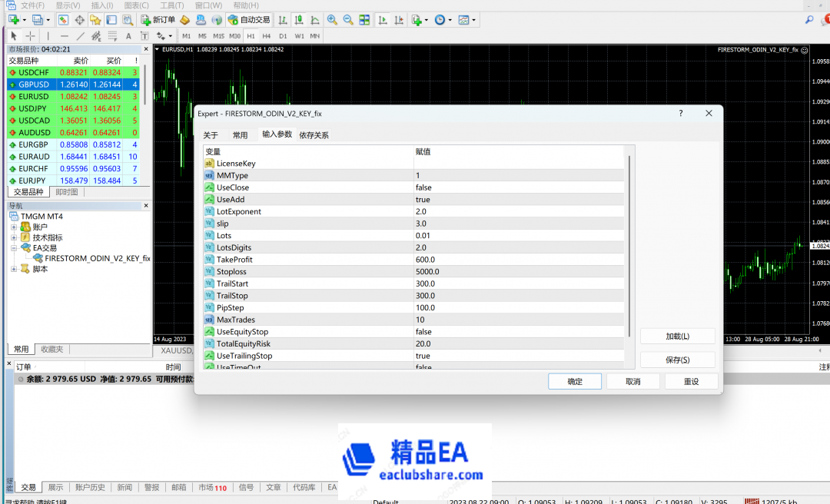Toggle the H1 timeframe button

click(x=251, y=36)
